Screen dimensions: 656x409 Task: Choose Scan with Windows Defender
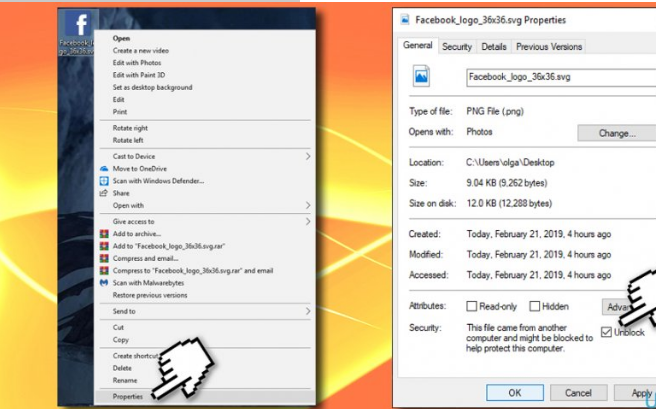(158, 181)
